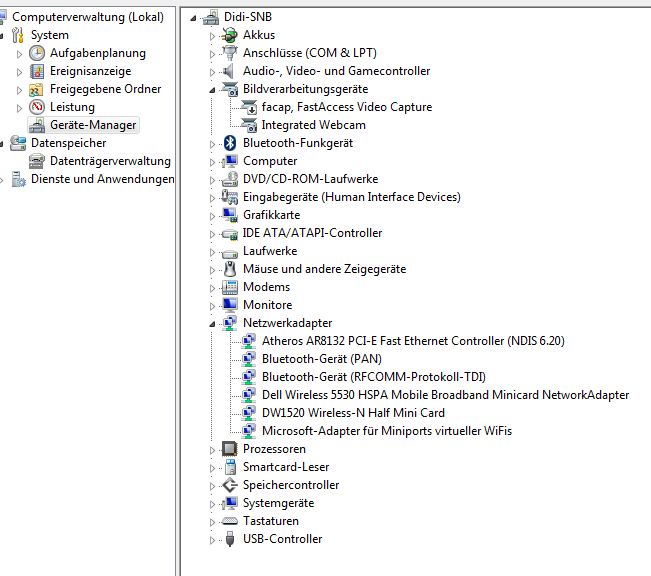This screenshot has height=576, width=651.
Task: Select the DVD/CD-ROM-Laufwerke label
Action: point(311,179)
